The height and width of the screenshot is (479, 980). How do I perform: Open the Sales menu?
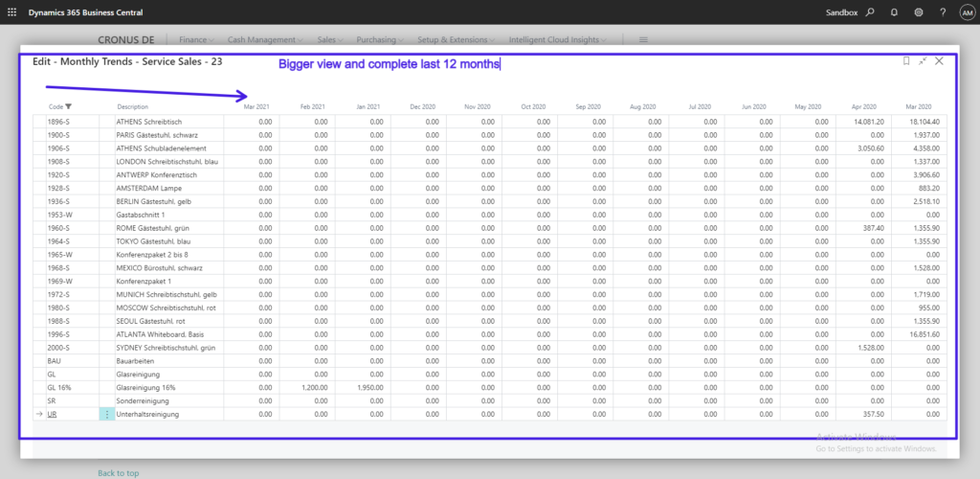[330, 40]
